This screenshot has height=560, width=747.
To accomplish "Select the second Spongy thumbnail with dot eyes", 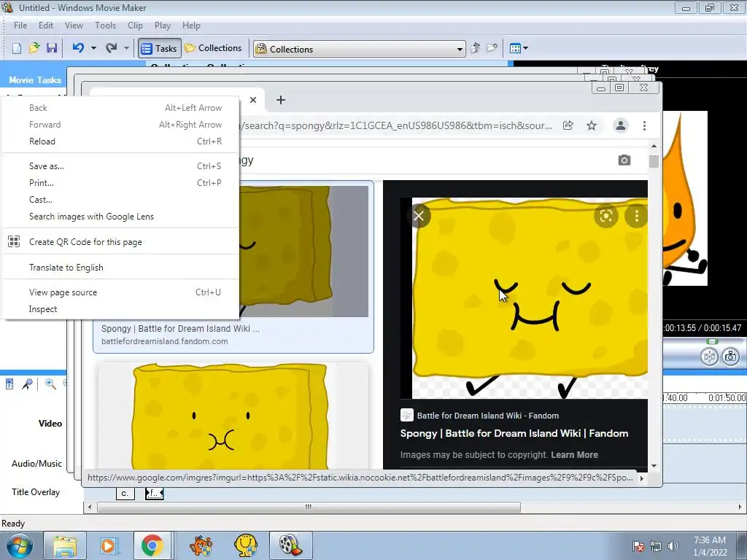I will 233,416.
